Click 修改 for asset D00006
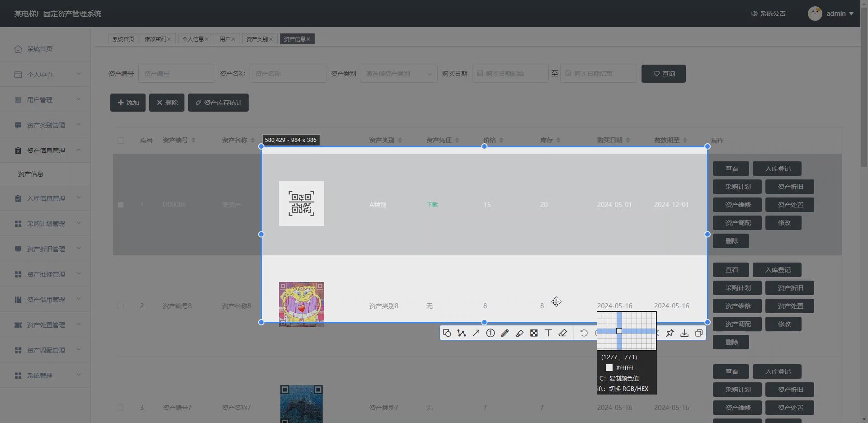The image size is (868, 423). pyautogui.click(x=783, y=223)
